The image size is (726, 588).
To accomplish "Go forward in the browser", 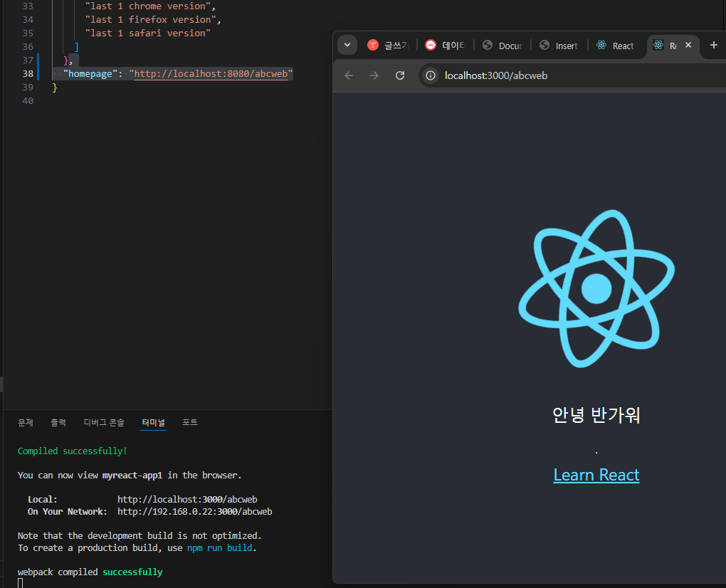I will pos(374,75).
